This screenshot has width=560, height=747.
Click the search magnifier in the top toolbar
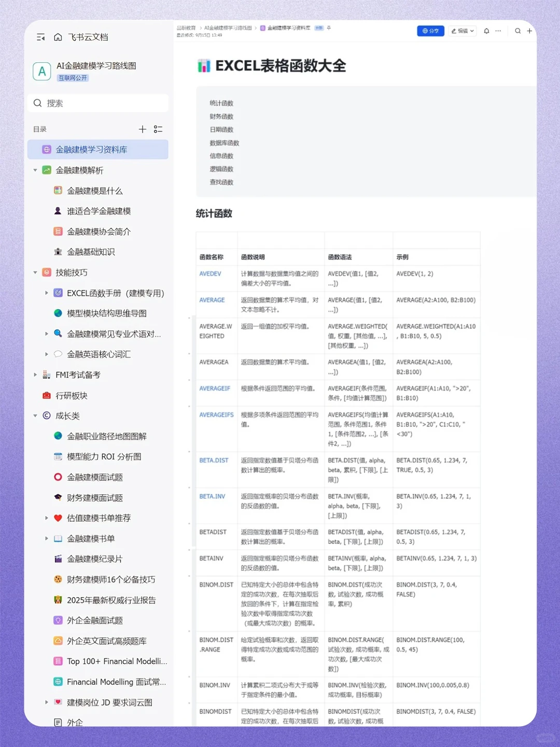[517, 31]
